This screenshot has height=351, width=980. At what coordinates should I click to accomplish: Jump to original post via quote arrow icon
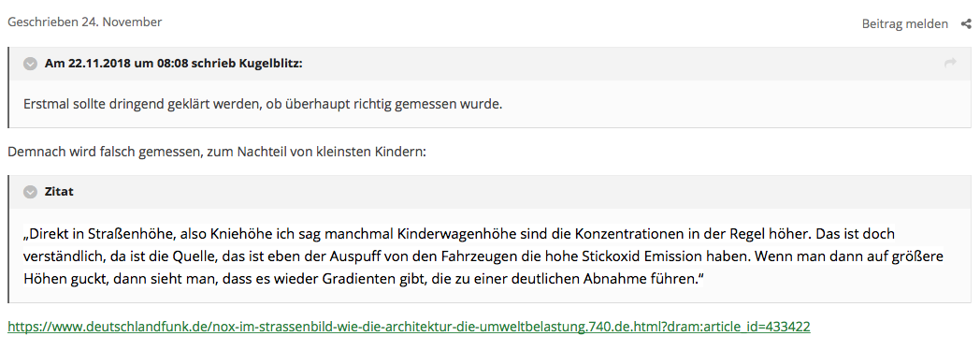pyautogui.click(x=950, y=63)
